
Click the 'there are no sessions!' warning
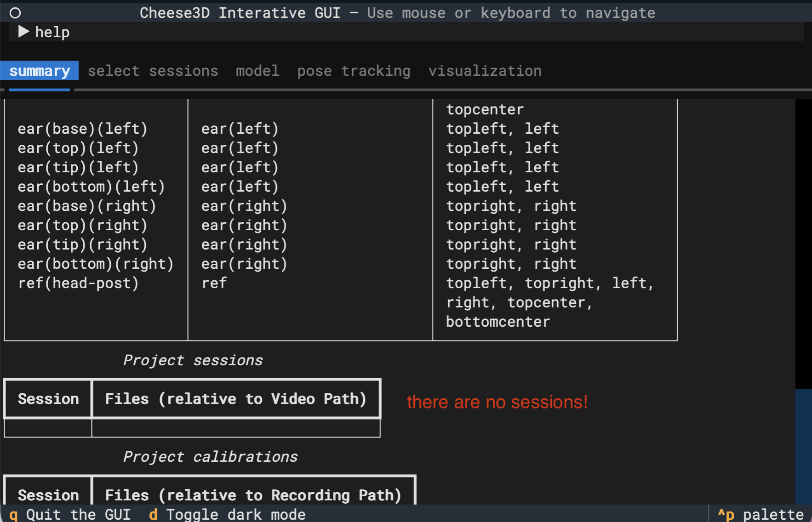(497, 402)
